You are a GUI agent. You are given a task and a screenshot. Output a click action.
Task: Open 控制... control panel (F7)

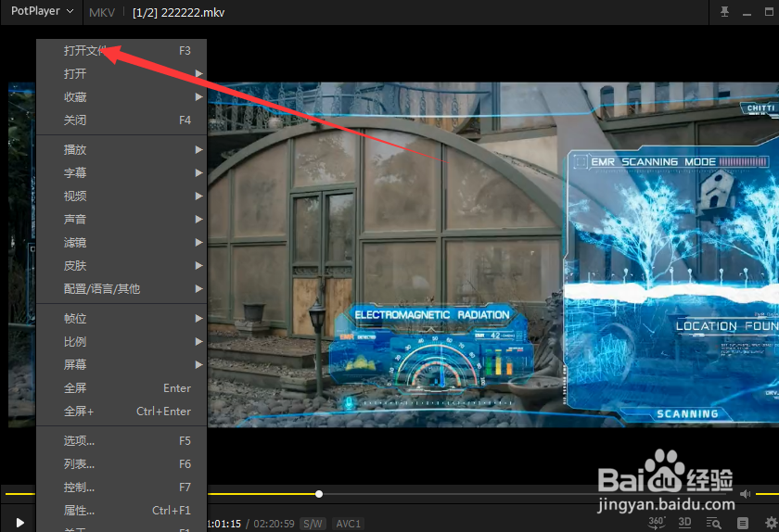point(121,487)
